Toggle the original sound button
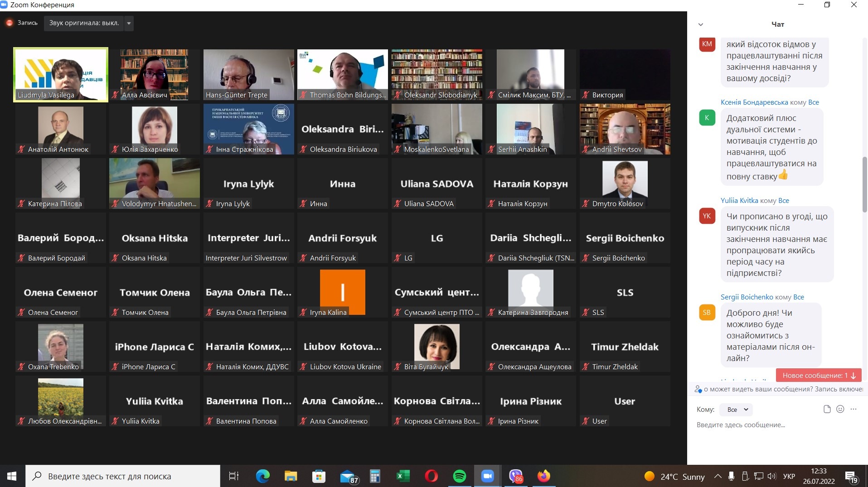The image size is (868, 487). point(84,23)
